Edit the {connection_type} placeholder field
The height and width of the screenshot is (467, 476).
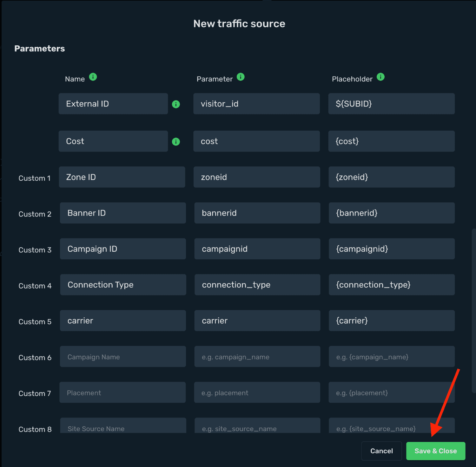392,285
